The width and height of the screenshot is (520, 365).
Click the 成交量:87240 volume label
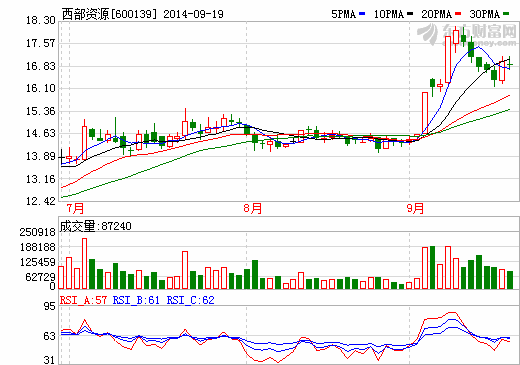(96, 226)
